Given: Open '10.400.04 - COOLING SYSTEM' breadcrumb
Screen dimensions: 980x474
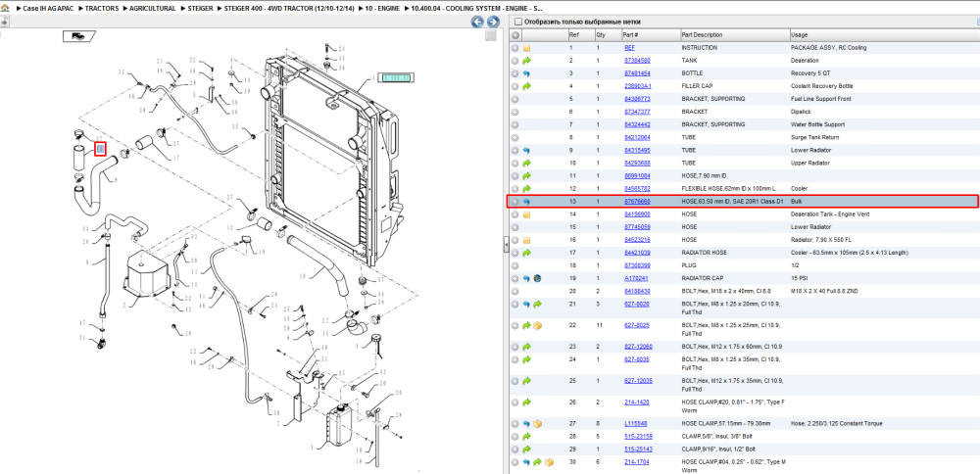Looking at the screenshot, I should click(477, 9).
